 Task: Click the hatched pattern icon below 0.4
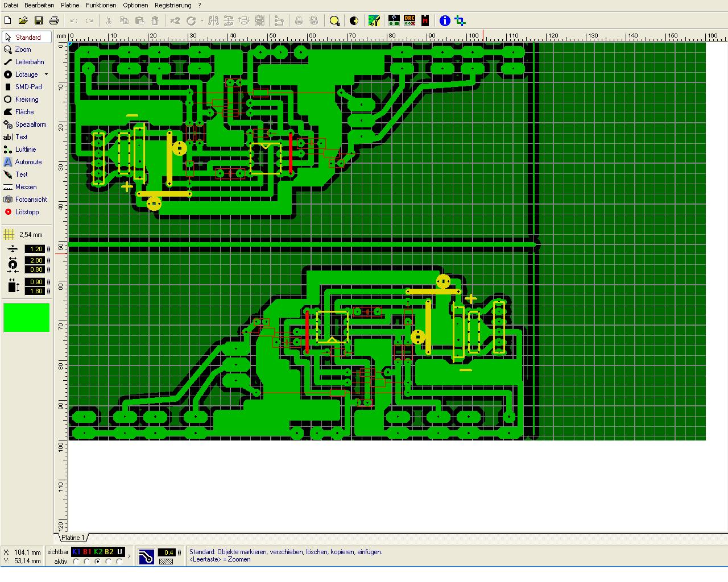166,562
